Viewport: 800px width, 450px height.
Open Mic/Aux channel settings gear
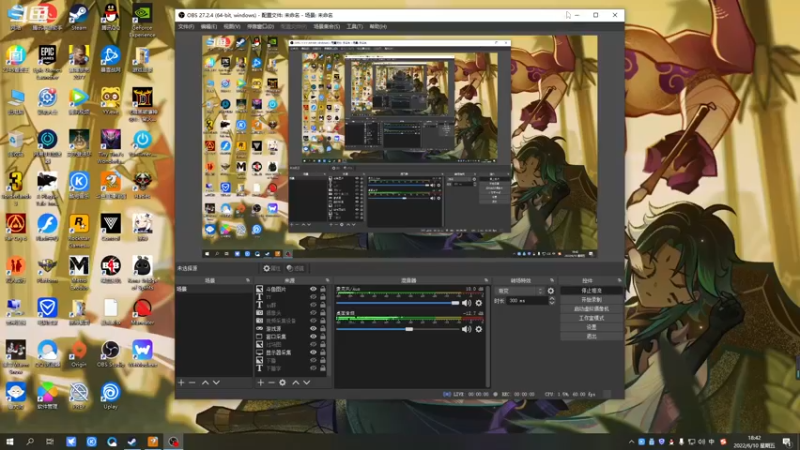pyautogui.click(x=479, y=303)
